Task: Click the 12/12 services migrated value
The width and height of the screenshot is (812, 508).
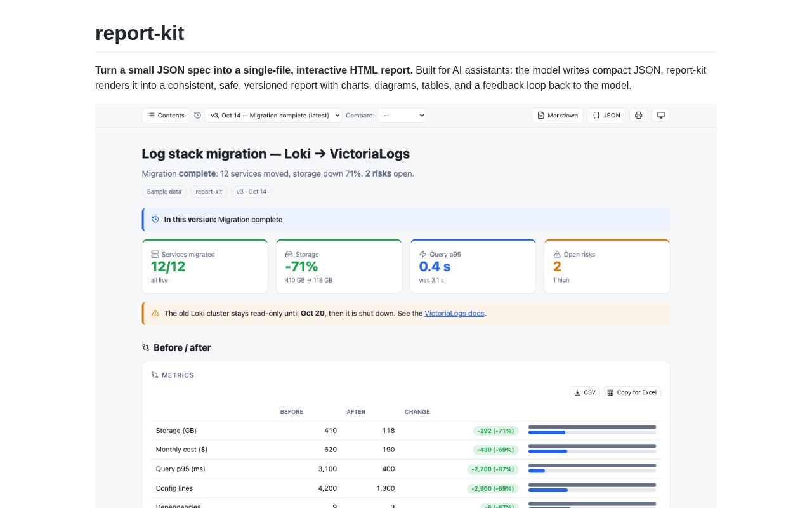Action: [x=168, y=267]
